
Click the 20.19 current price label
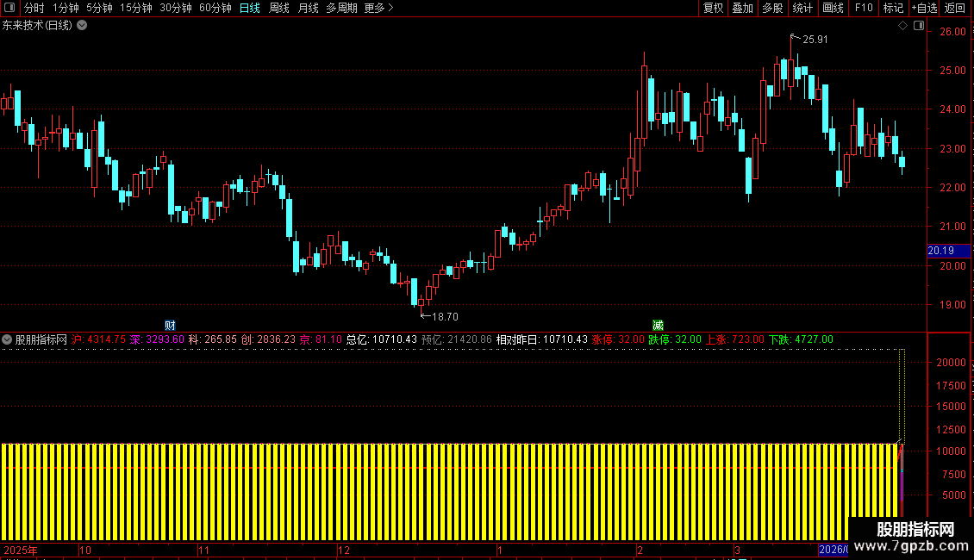(948, 251)
